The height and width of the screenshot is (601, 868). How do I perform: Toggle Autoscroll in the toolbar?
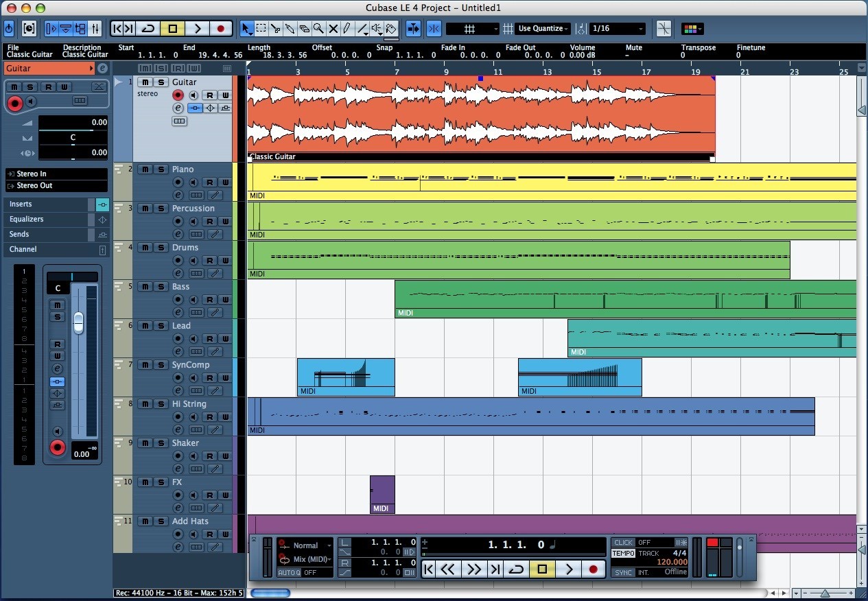pos(414,29)
